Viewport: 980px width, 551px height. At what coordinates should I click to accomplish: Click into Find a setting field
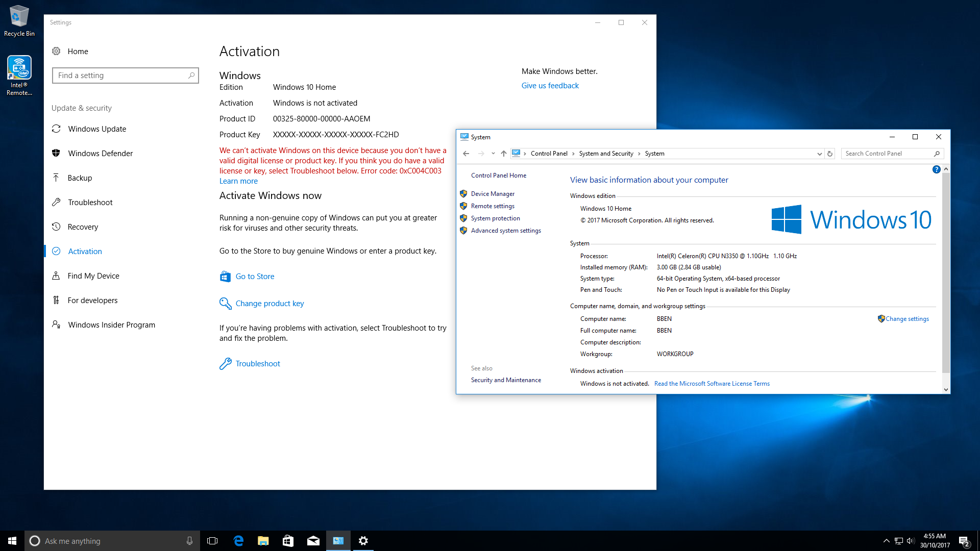(x=125, y=76)
